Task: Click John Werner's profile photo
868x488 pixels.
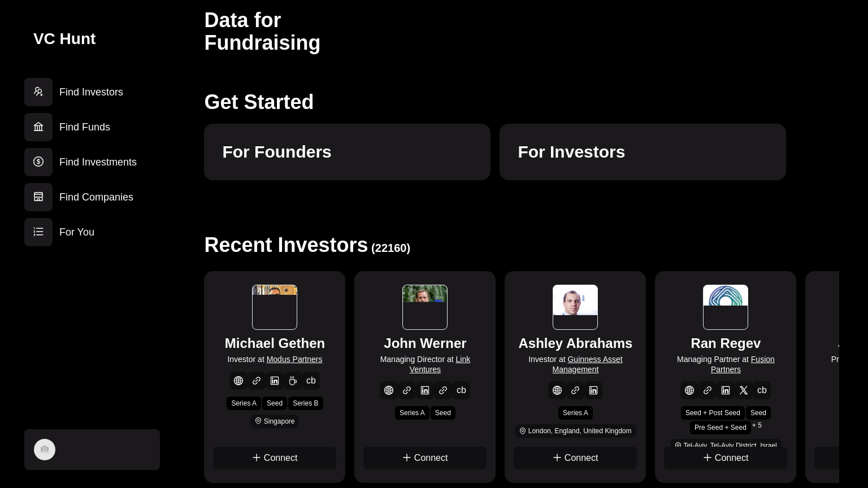Action: tap(425, 307)
